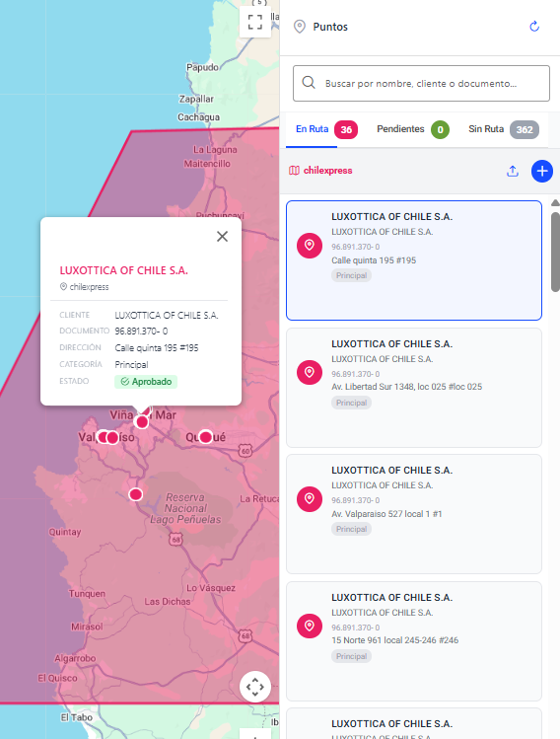
Task: Click Principal tag on Av. Libertad card
Action: pyautogui.click(x=351, y=403)
